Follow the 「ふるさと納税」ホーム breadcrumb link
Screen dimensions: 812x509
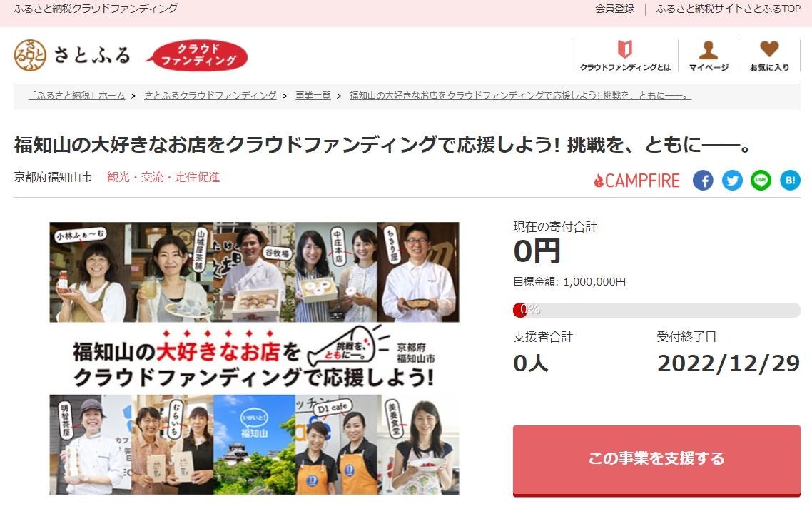tap(76, 96)
